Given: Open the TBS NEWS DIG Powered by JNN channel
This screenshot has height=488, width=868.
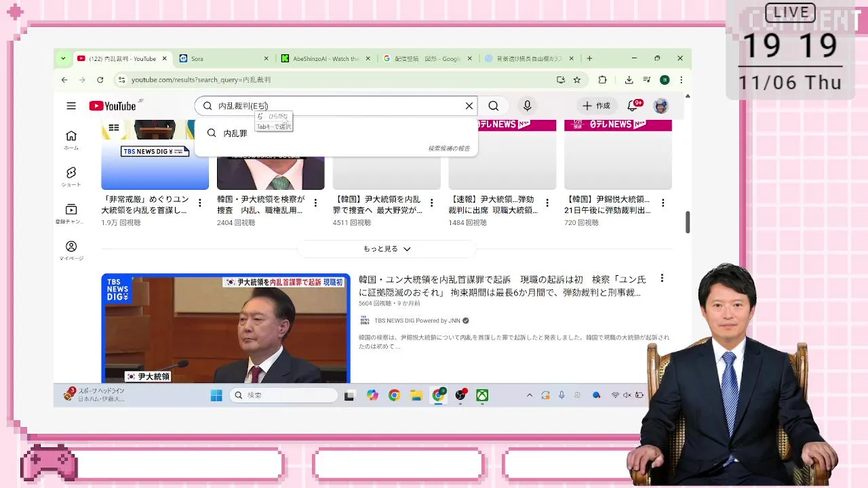Looking at the screenshot, I should [416, 321].
